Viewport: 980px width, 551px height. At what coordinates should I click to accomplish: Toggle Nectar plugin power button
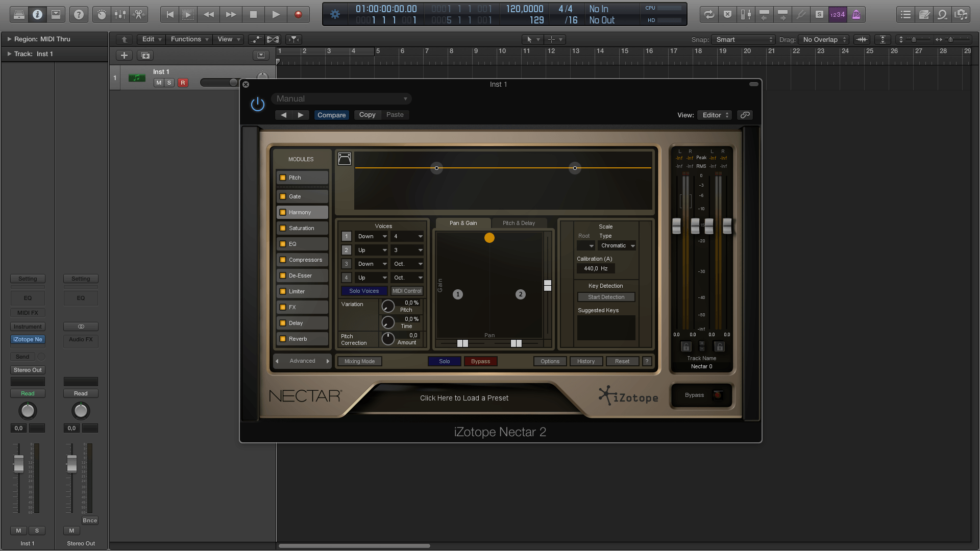(x=258, y=105)
